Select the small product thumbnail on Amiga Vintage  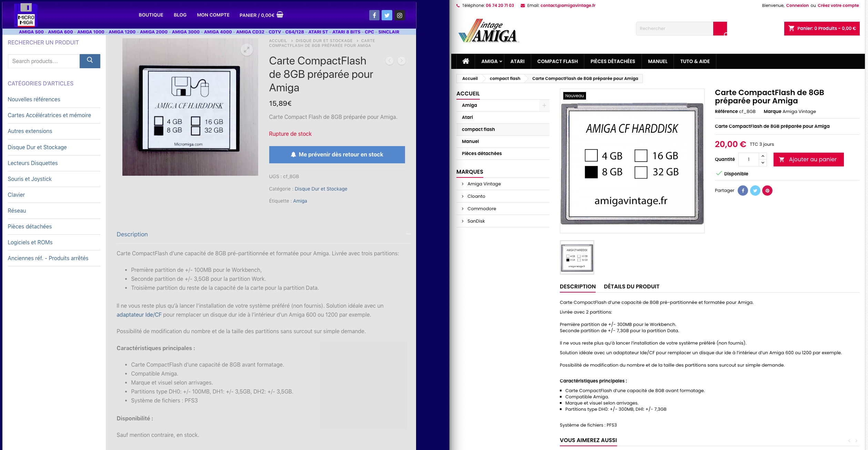(577, 257)
